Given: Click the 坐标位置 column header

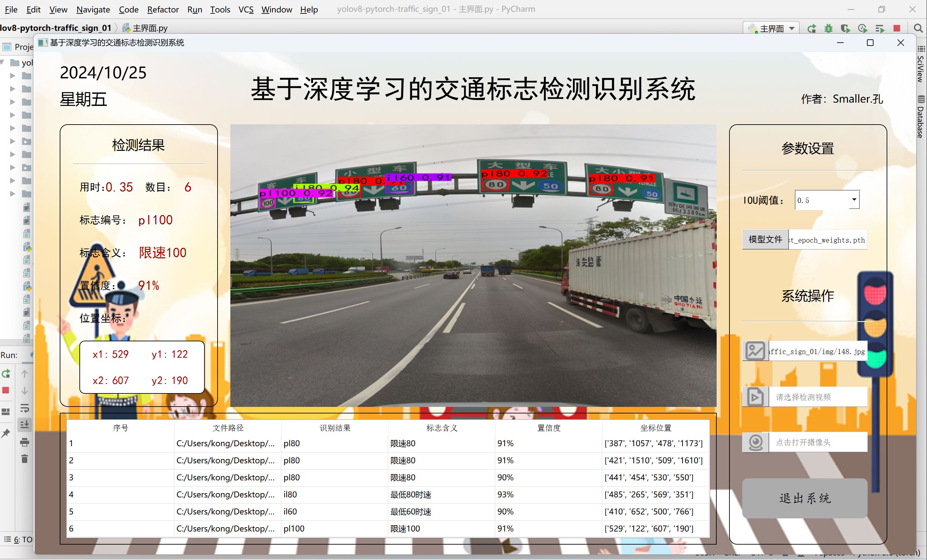Looking at the screenshot, I should tap(656, 428).
